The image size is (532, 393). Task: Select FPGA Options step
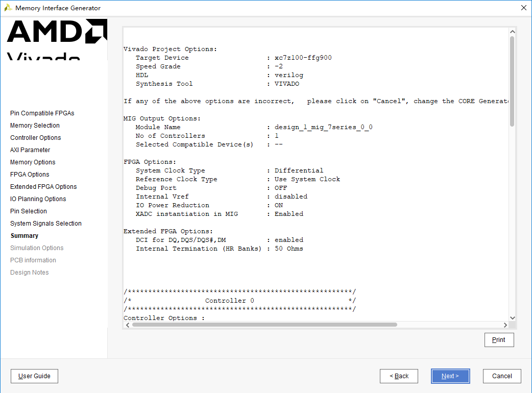(x=30, y=174)
